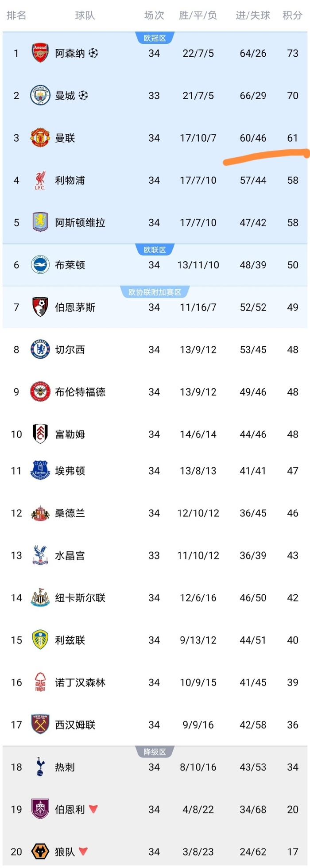Click the 西汉姆联 team name
Image resolution: width=310 pixels, height=868 pixels.
coord(75,725)
